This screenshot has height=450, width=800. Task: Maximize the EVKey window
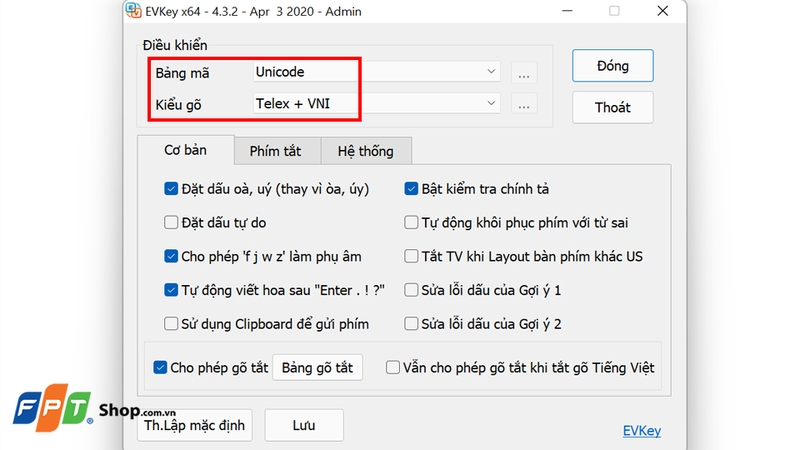tap(614, 11)
